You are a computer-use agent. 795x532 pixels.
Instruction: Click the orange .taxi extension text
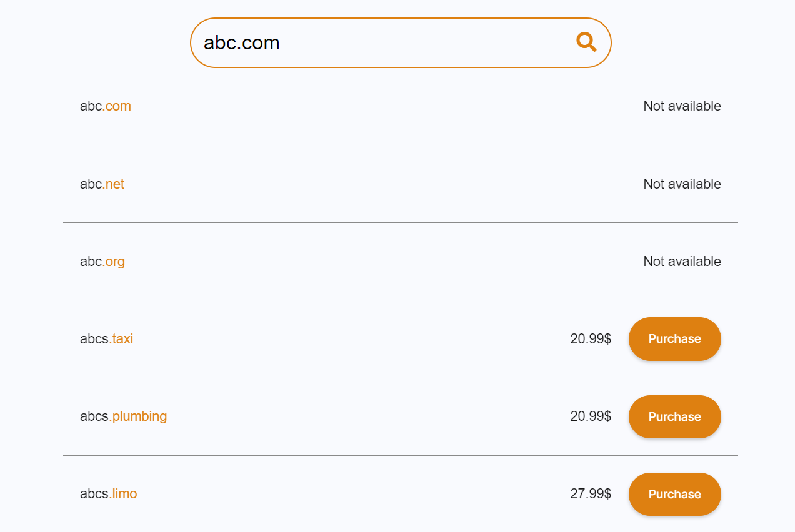pyautogui.click(x=122, y=339)
